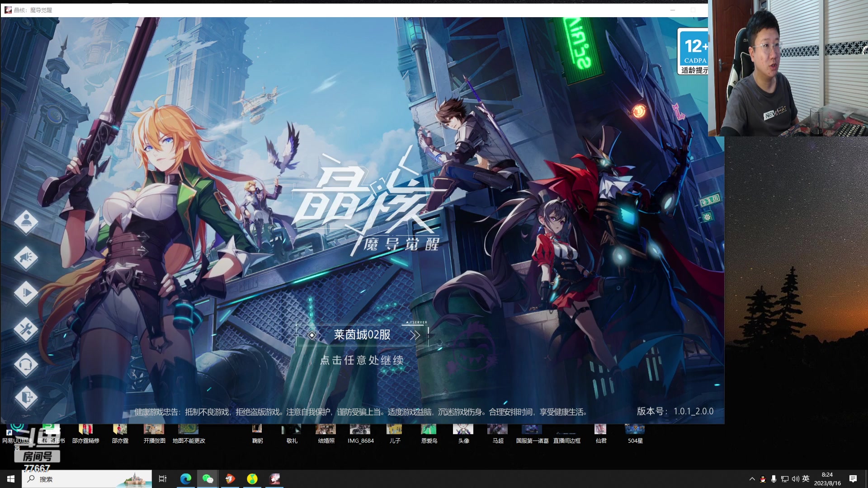
Task: Click 点击任意处继续 to continue
Action: coord(362,360)
